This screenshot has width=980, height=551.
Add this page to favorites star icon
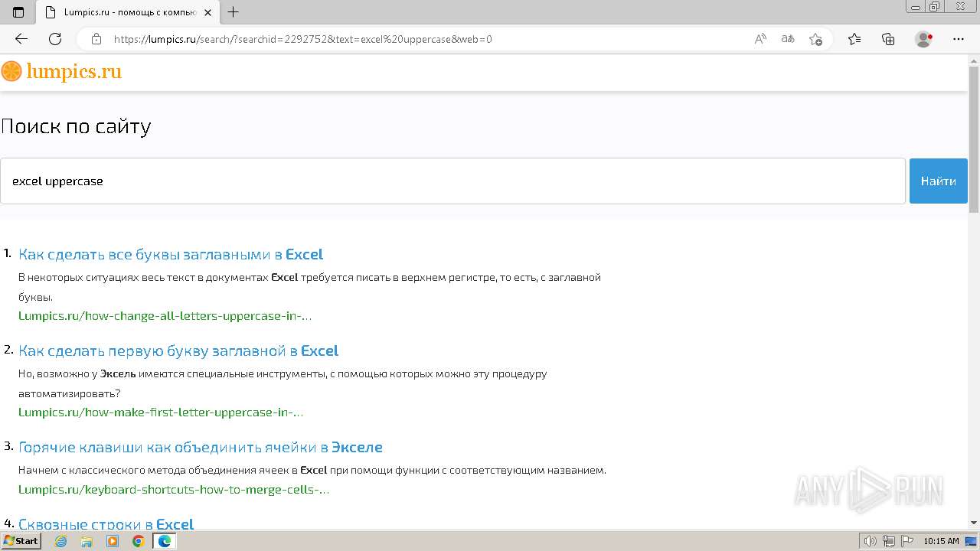[x=815, y=39]
